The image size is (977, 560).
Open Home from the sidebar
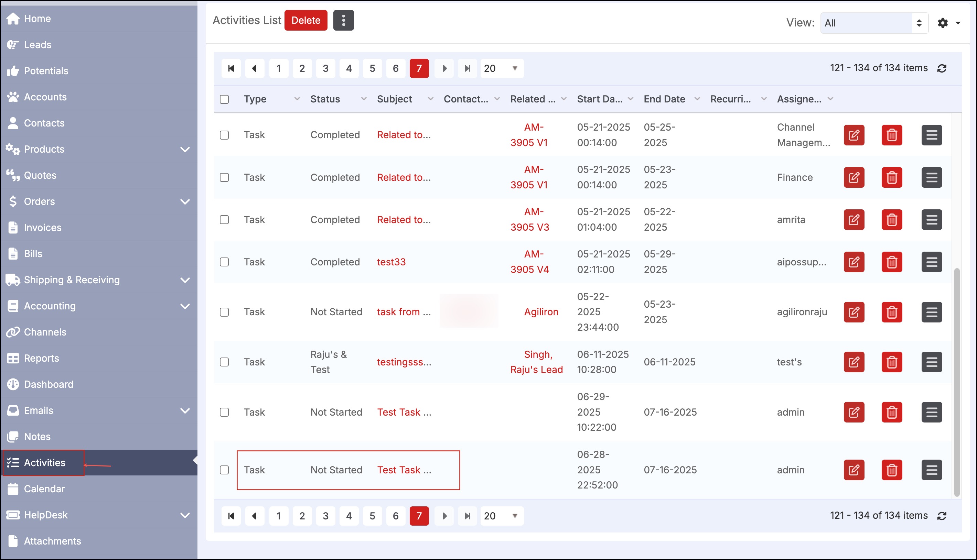(x=37, y=19)
